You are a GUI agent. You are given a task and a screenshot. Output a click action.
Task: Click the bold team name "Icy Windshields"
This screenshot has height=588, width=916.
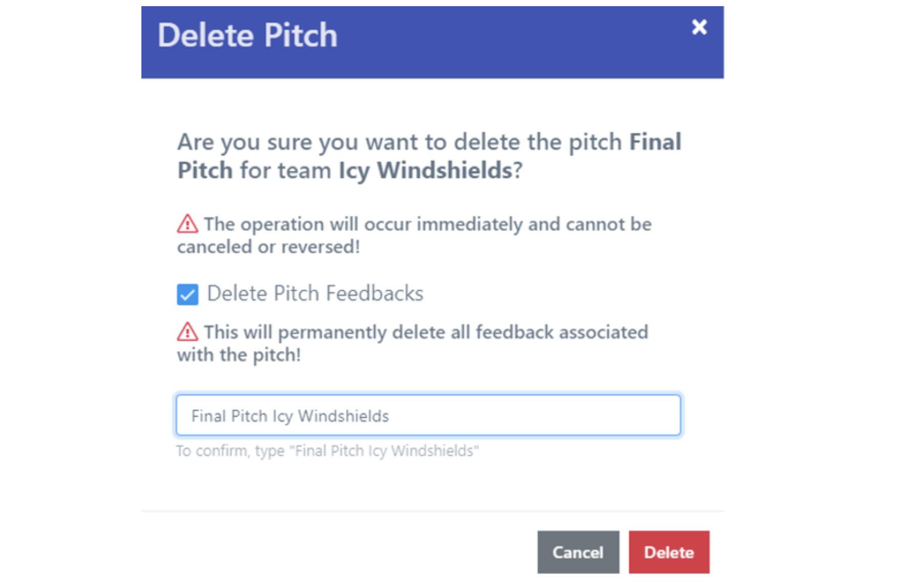(425, 171)
